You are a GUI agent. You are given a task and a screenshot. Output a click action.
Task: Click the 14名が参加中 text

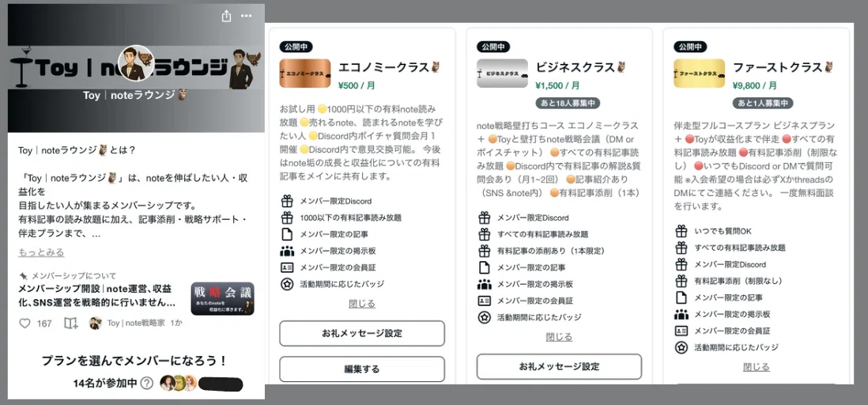click(x=105, y=384)
